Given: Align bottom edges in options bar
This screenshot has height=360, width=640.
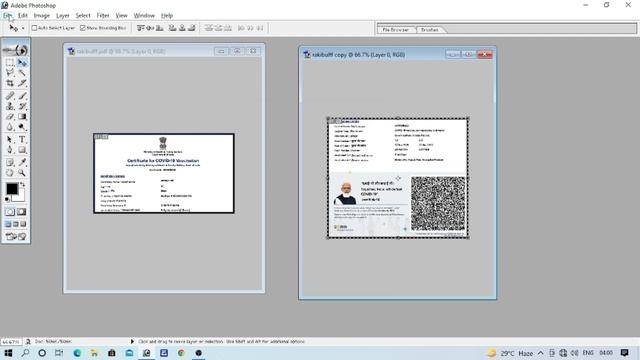Looking at the screenshot, I should (x=160, y=28).
